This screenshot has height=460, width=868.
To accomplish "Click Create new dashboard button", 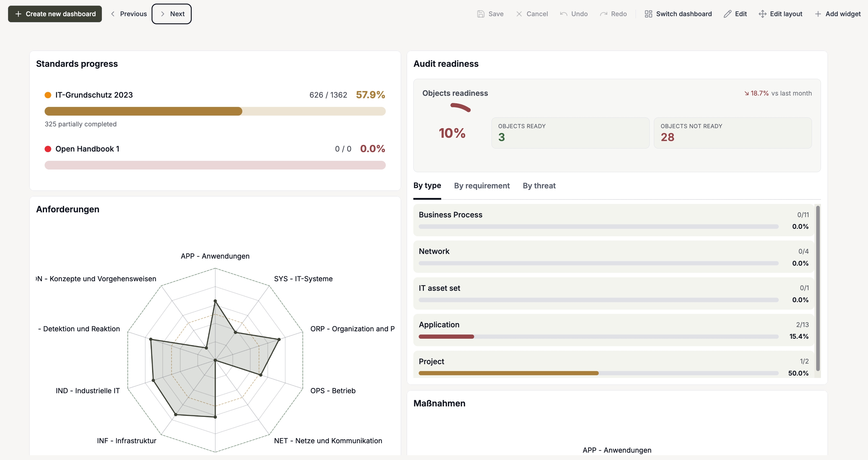I will [55, 14].
